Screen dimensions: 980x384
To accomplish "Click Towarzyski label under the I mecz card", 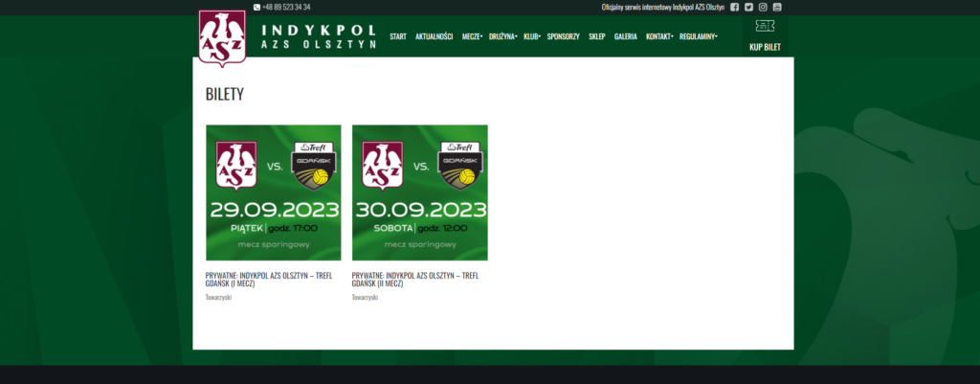I will (x=219, y=298).
